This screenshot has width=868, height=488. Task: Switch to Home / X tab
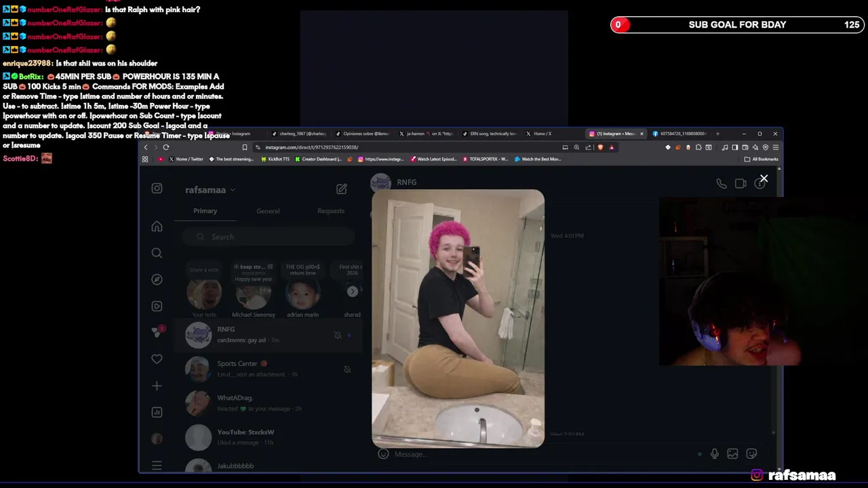(553, 134)
